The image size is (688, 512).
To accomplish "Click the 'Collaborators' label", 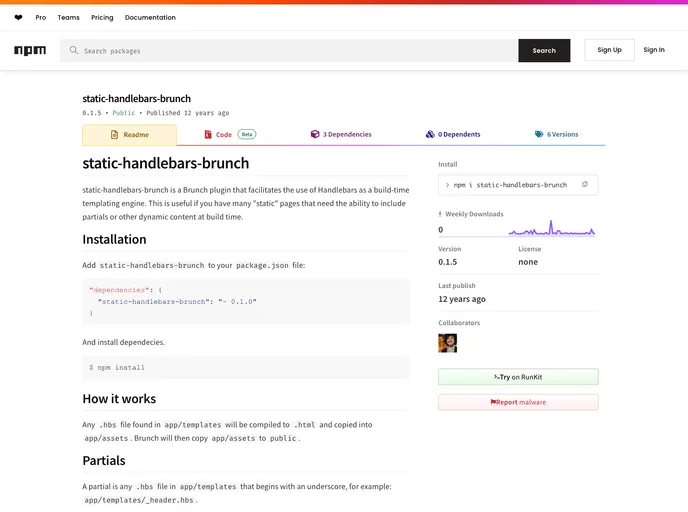I will pos(459,323).
